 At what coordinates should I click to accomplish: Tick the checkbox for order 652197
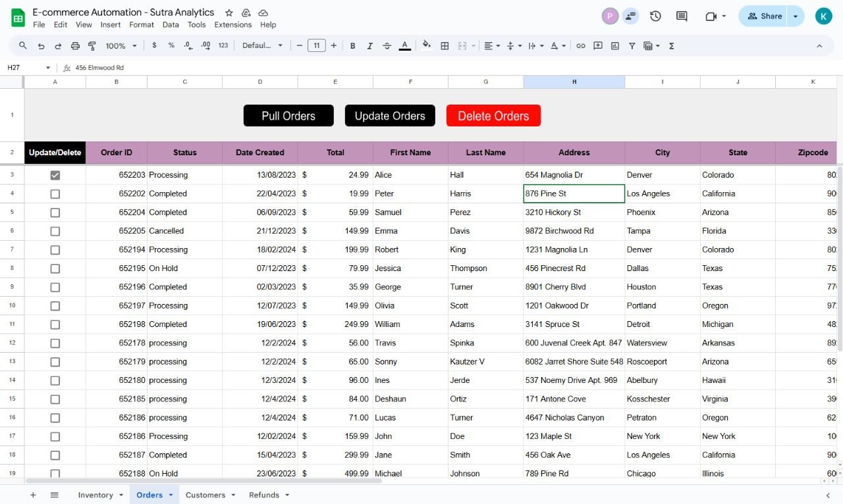pyautogui.click(x=55, y=306)
